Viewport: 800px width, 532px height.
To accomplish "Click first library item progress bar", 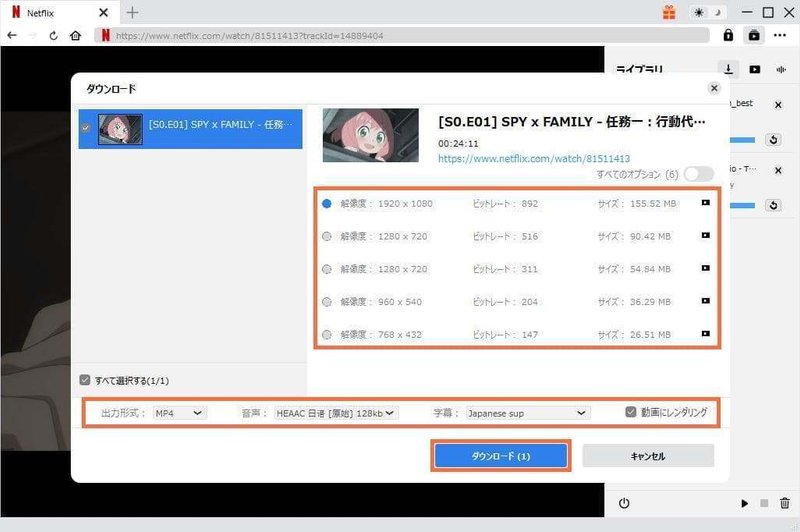I will (x=742, y=140).
